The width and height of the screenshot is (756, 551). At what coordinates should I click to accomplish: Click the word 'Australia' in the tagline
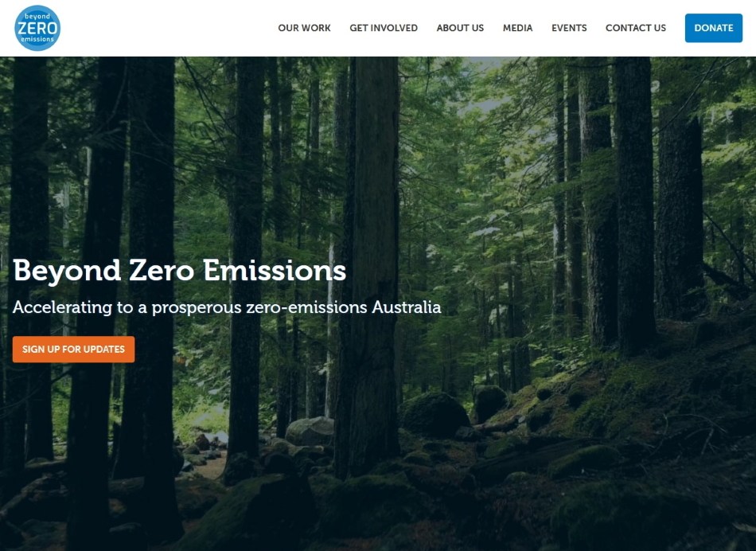(407, 307)
